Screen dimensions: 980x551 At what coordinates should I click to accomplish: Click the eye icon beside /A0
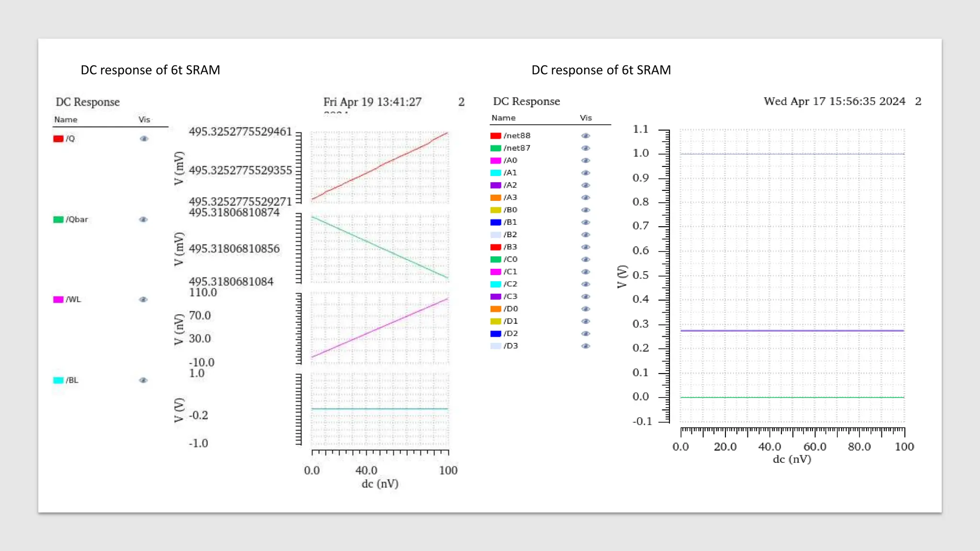[586, 161]
